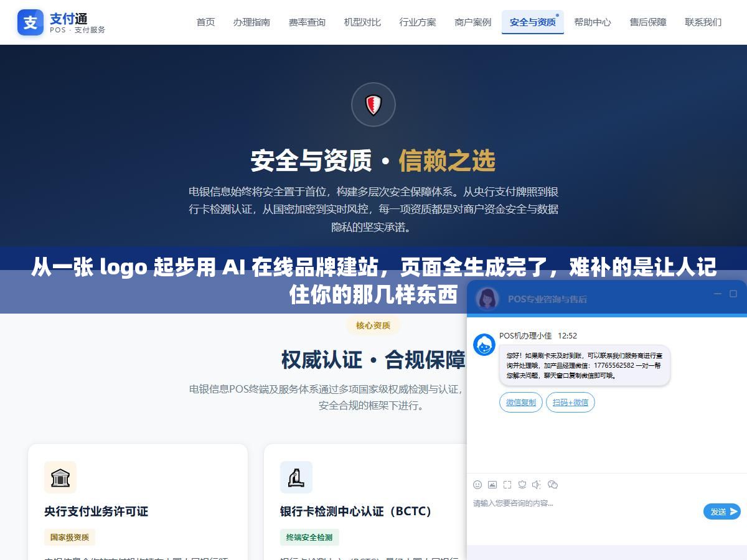Open the 首页 nav item
Image resolution: width=747 pixels, height=560 pixels.
[206, 22]
